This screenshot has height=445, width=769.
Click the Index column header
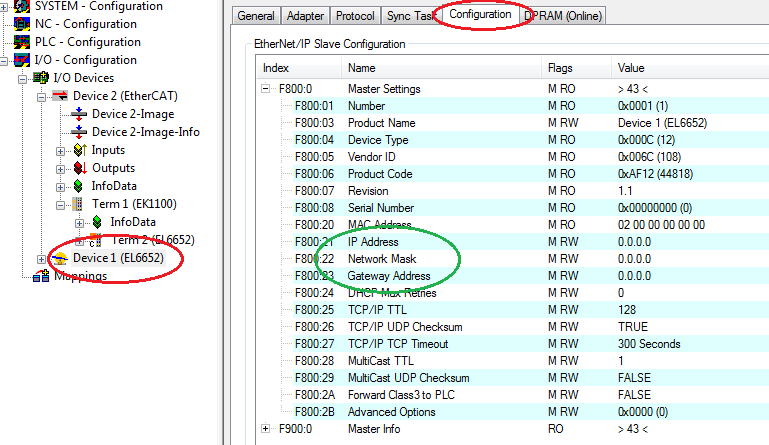tap(298, 68)
